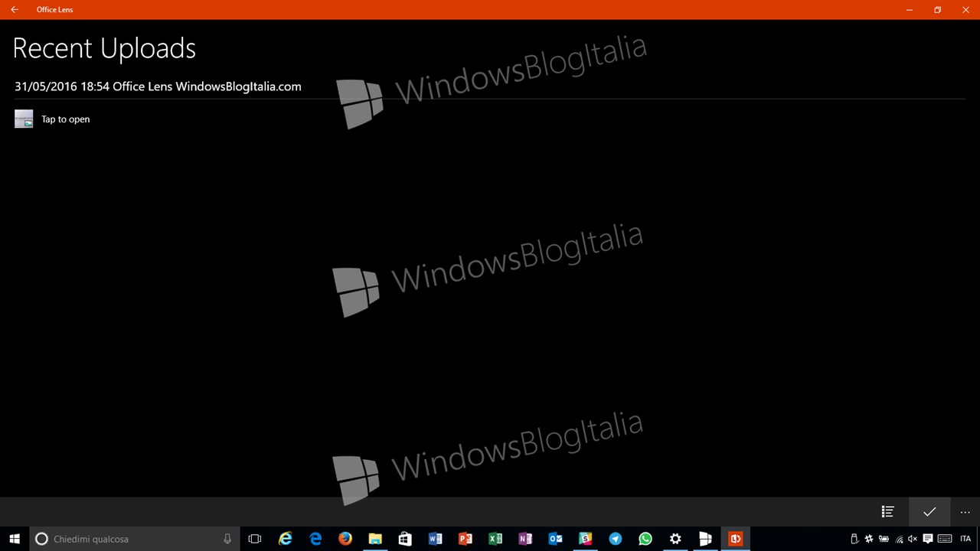980x551 pixels.
Task: Launch Word from taskbar
Action: click(435, 539)
